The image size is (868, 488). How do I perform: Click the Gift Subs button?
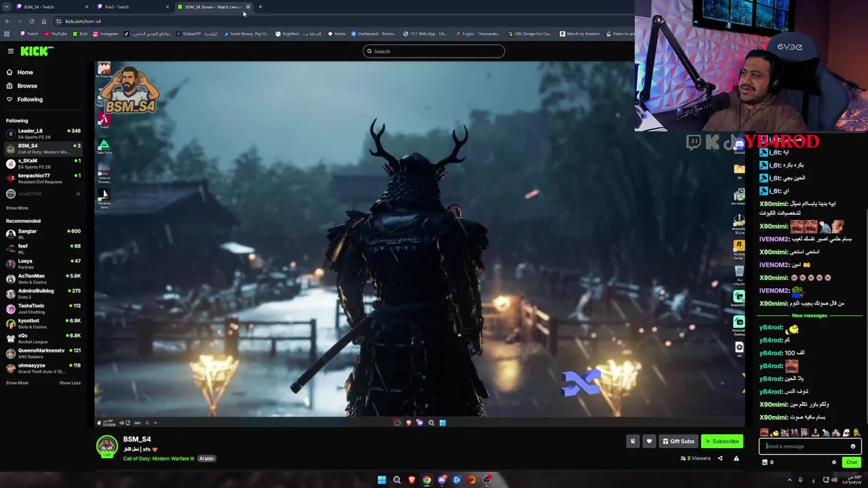(x=678, y=441)
